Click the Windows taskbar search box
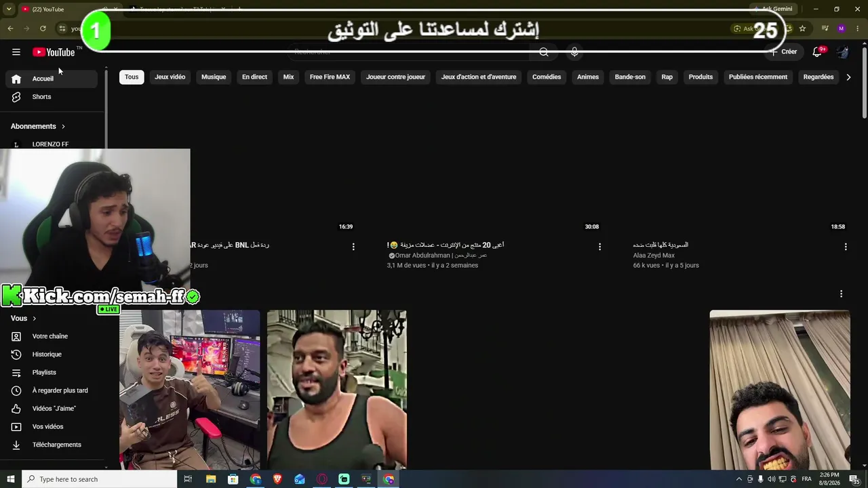 (x=99, y=479)
